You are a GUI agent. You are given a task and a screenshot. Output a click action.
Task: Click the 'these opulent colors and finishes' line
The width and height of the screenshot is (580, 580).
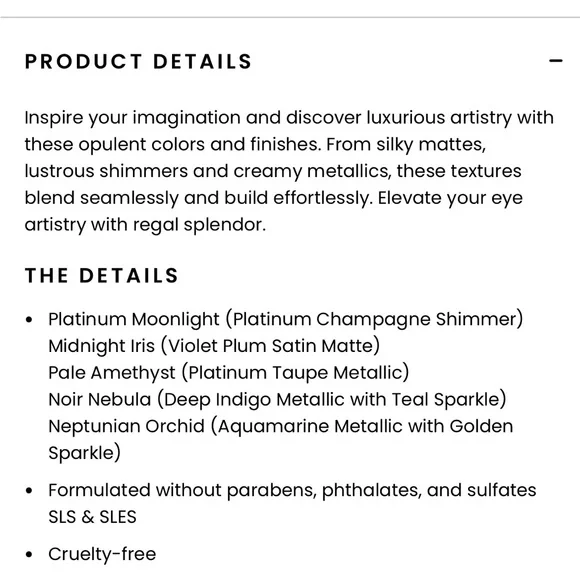(x=255, y=145)
